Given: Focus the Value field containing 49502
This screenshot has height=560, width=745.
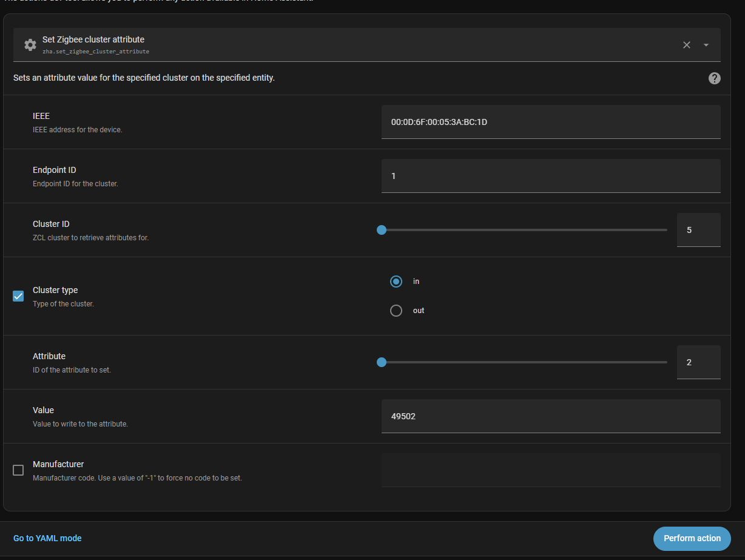Looking at the screenshot, I should point(550,416).
